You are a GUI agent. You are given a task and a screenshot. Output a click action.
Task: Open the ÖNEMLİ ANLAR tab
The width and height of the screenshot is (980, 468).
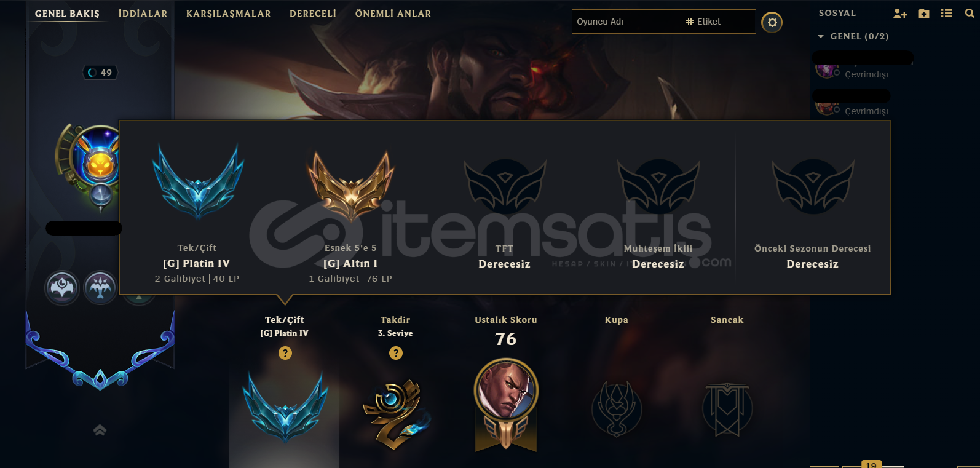pos(393,14)
